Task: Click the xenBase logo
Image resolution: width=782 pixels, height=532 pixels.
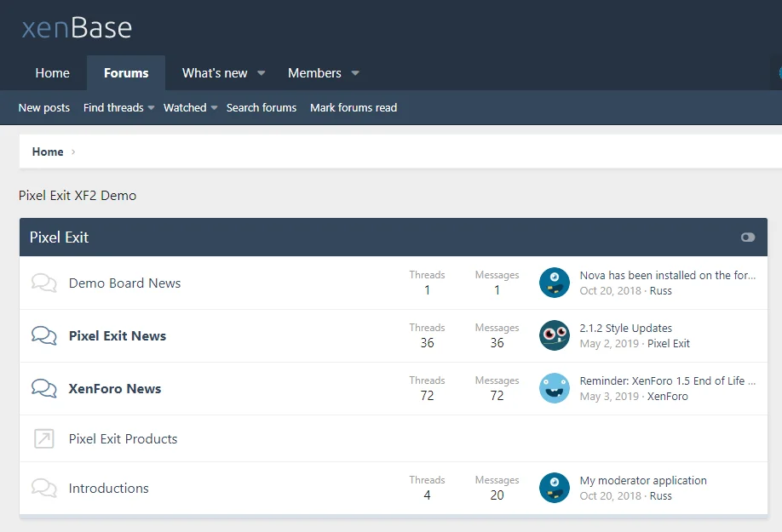Action: tap(77, 28)
